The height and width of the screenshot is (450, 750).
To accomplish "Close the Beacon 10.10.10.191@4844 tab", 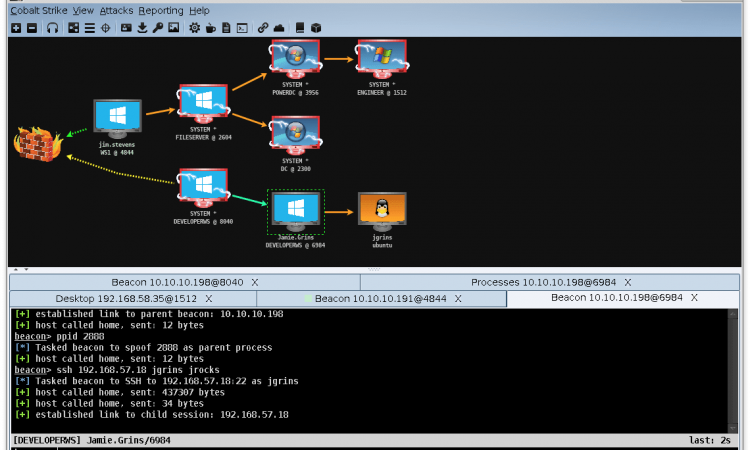I will [458, 299].
